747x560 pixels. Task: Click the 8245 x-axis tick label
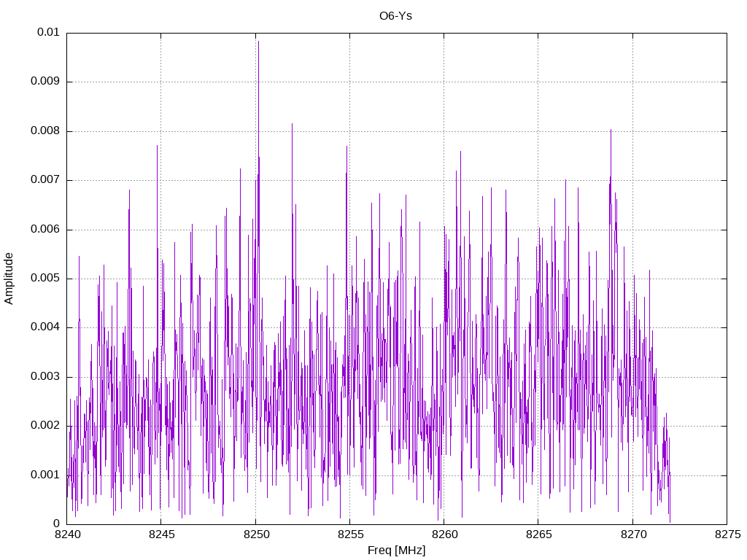pyautogui.click(x=161, y=534)
